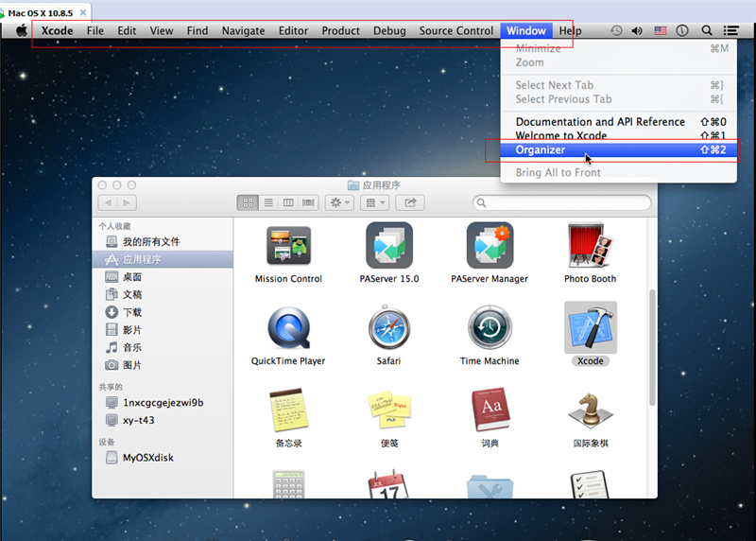The image size is (756, 541).
Task: Select the Xcode app icon
Action: click(x=591, y=327)
